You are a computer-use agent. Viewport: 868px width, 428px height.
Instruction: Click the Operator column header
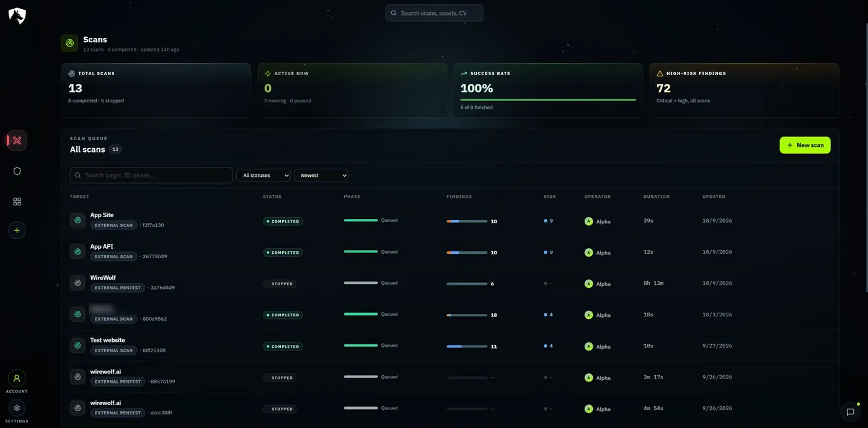pyautogui.click(x=598, y=197)
